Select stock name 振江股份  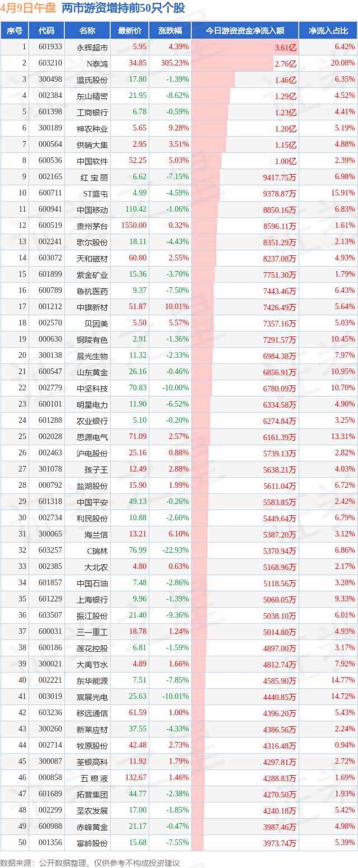tap(92, 615)
